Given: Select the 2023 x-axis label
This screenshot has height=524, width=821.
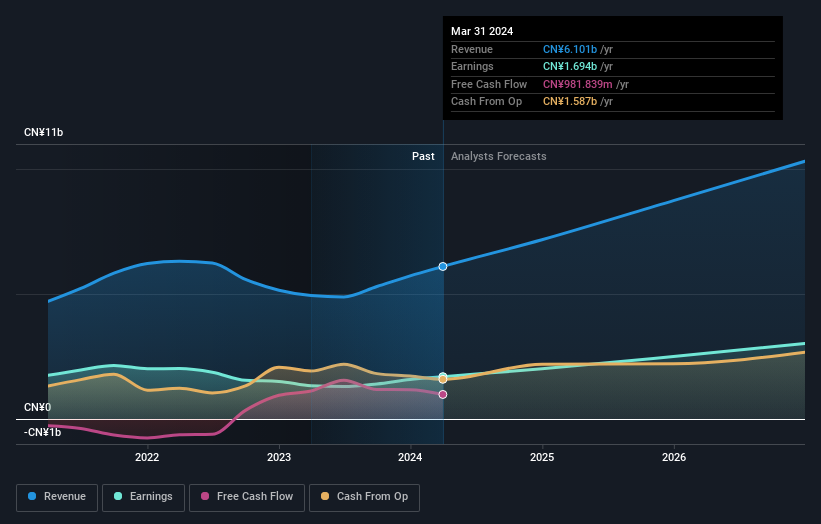Looking at the screenshot, I should pyautogui.click(x=279, y=457).
